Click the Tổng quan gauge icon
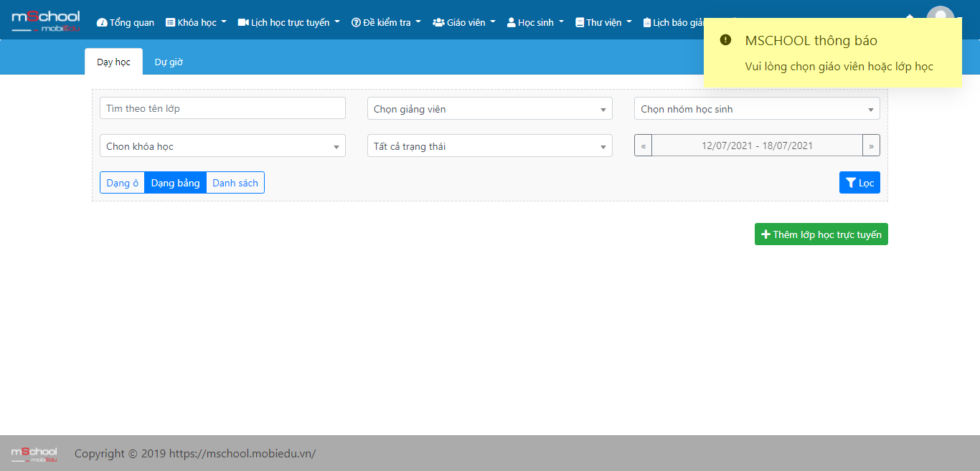 (102, 22)
